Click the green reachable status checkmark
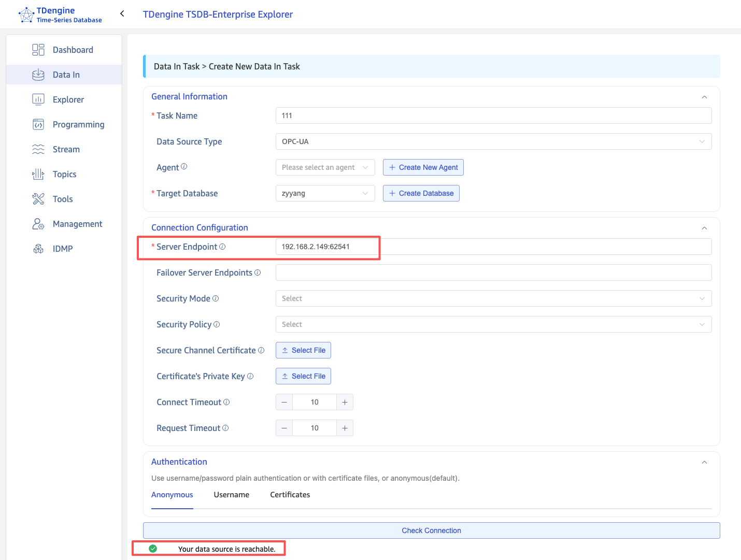741x560 pixels. [153, 549]
